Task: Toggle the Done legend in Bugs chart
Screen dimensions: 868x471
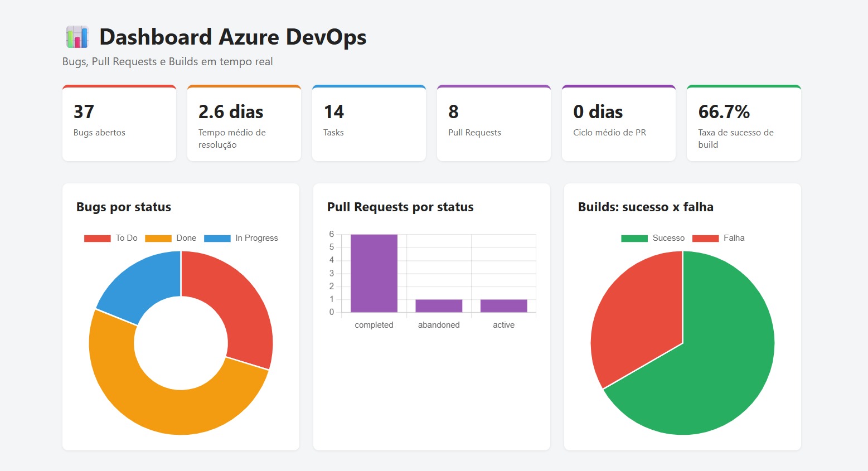Action: click(171, 238)
